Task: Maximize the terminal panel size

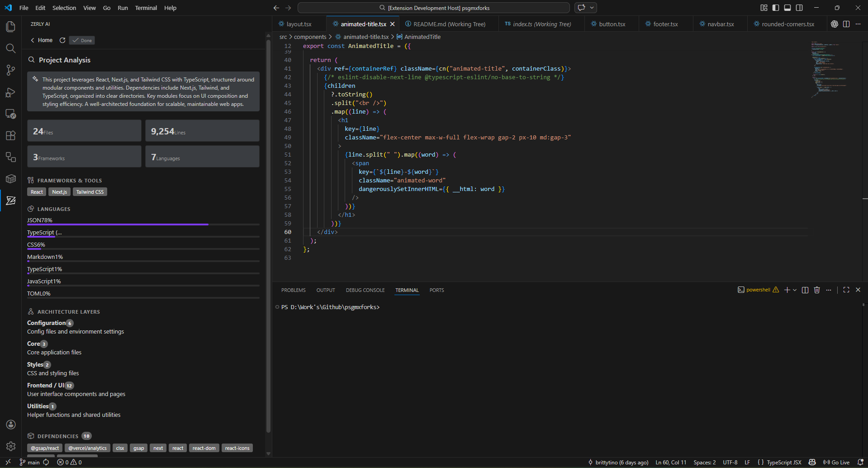Action: 846,290
